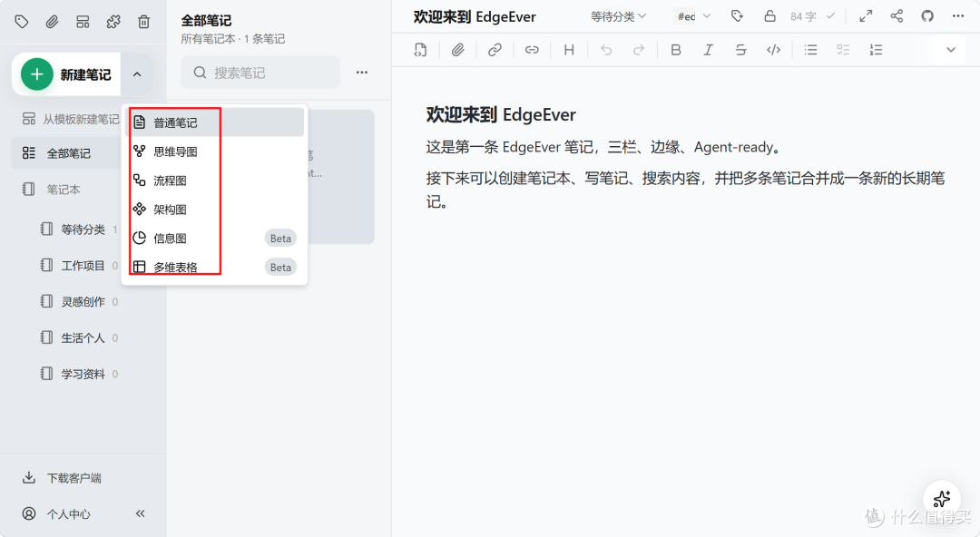The image size is (980, 537).
Task: Select 普通笔记 from the menu
Action: pyautogui.click(x=216, y=122)
